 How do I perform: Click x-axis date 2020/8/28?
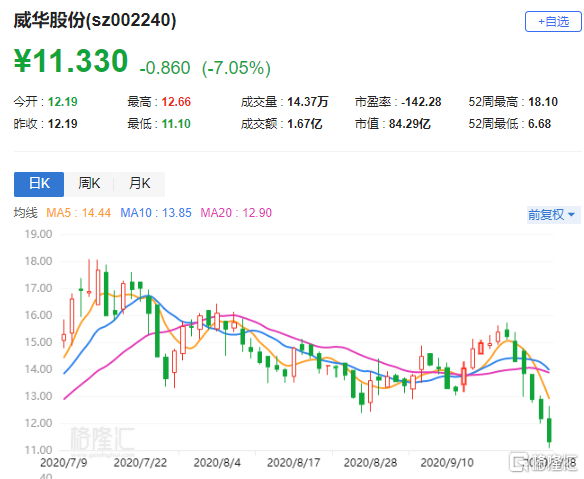coord(370,463)
